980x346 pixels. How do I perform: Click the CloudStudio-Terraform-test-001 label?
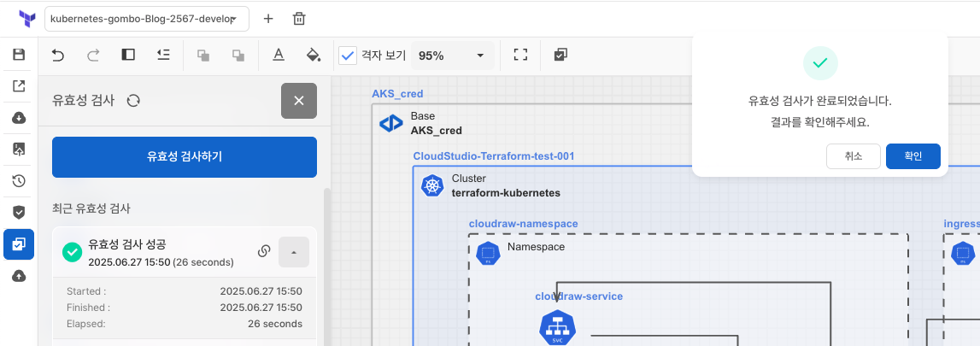pyautogui.click(x=494, y=156)
